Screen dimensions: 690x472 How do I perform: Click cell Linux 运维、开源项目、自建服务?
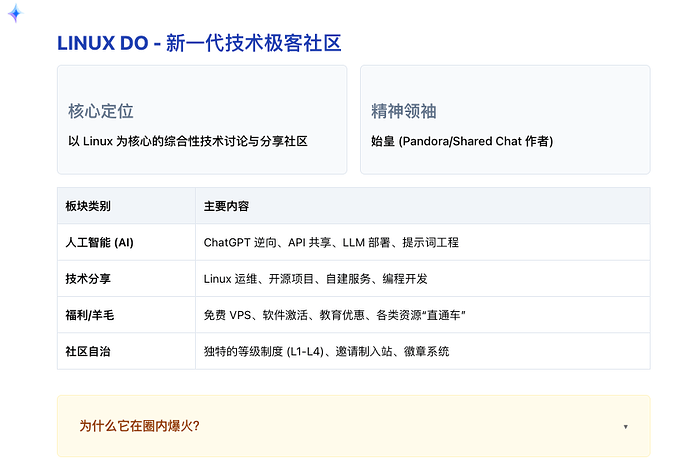[x=423, y=278]
